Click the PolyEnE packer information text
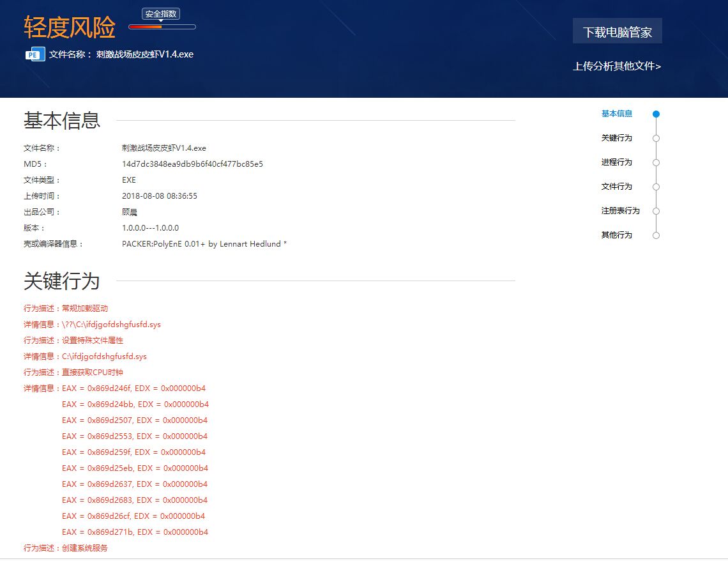Image resolution: width=728 pixels, height=561 pixels. click(204, 244)
